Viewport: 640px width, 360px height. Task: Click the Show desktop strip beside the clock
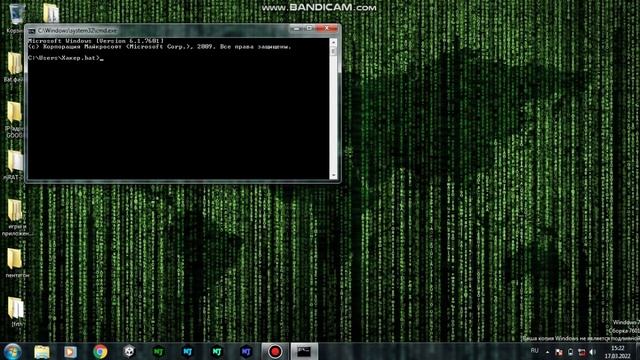pyautogui.click(x=637, y=351)
